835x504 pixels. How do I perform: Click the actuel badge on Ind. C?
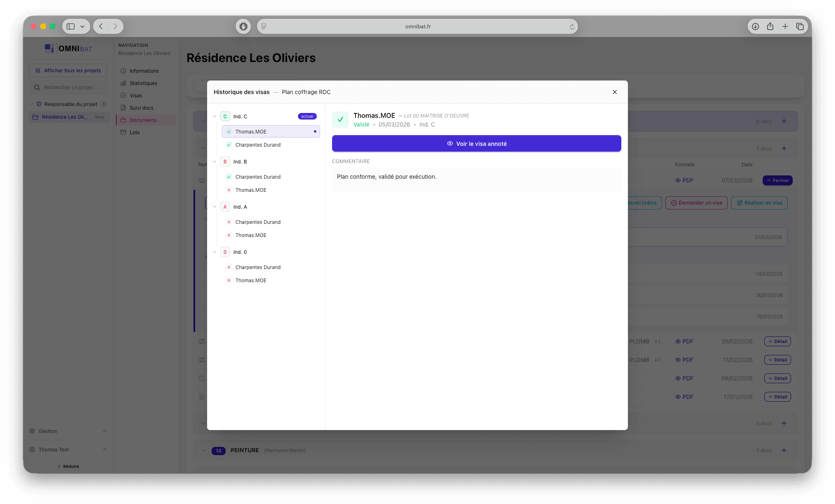(307, 117)
